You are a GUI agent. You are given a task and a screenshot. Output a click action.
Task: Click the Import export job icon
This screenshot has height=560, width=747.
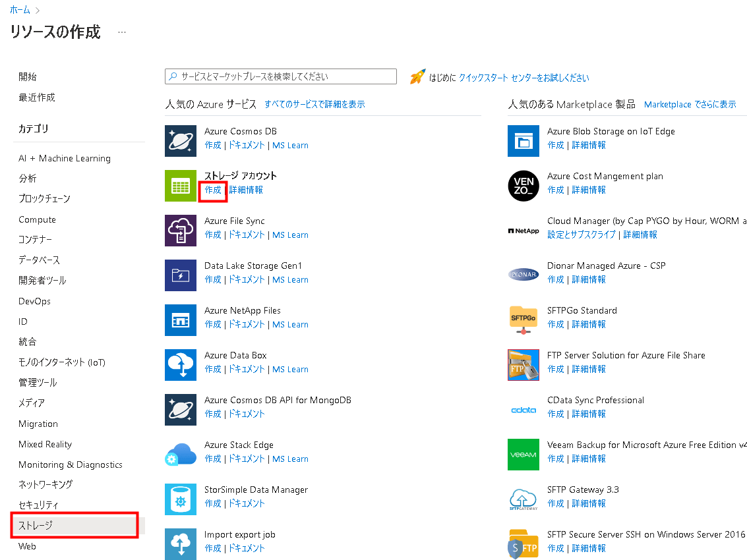[181, 544]
